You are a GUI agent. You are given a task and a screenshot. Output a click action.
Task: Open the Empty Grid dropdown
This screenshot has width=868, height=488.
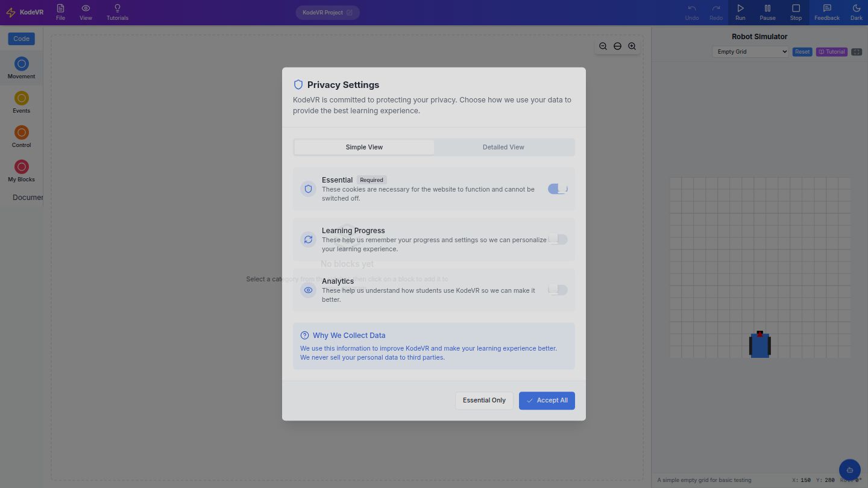(x=750, y=52)
